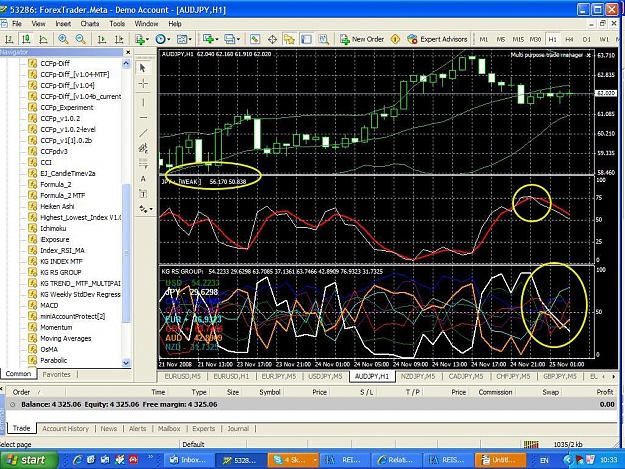Select the Text tool (A)

143,179
